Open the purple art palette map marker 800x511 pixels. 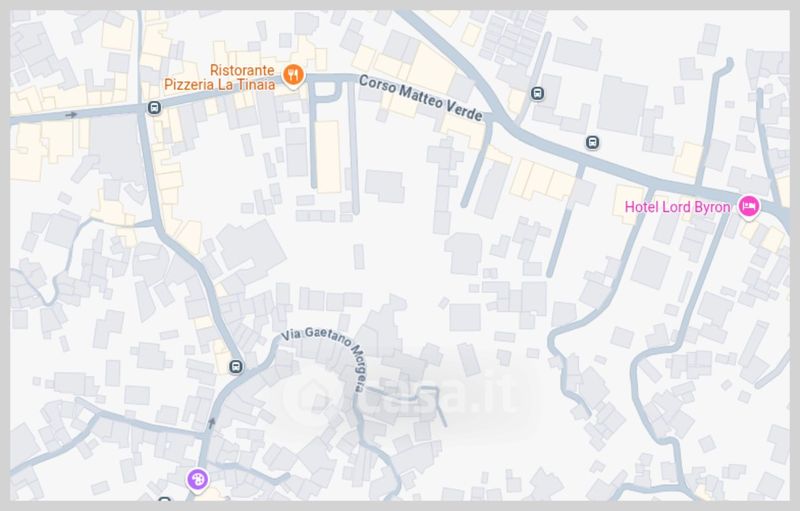tap(196, 480)
